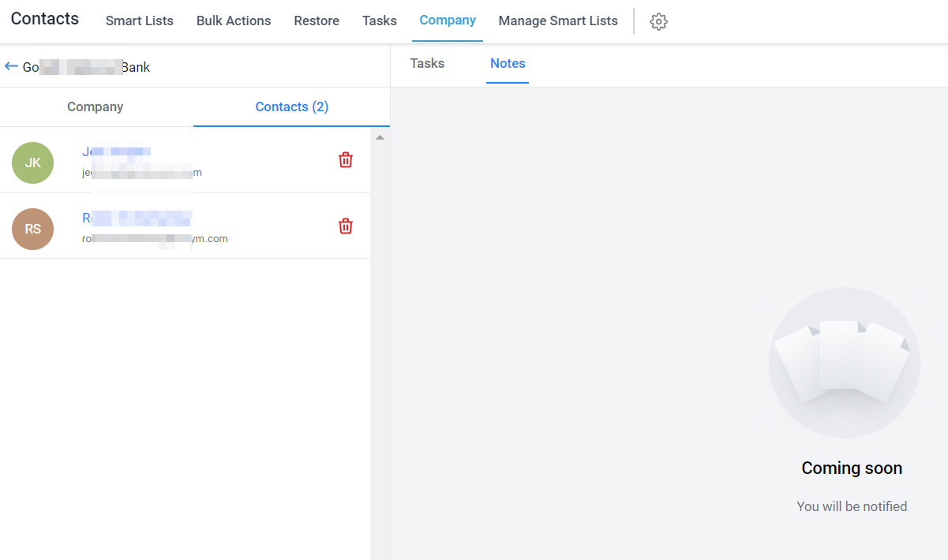Select Tasks in the top navigation
Screen dimensions: 948x560
pyautogui.click(x=380, y=21)
